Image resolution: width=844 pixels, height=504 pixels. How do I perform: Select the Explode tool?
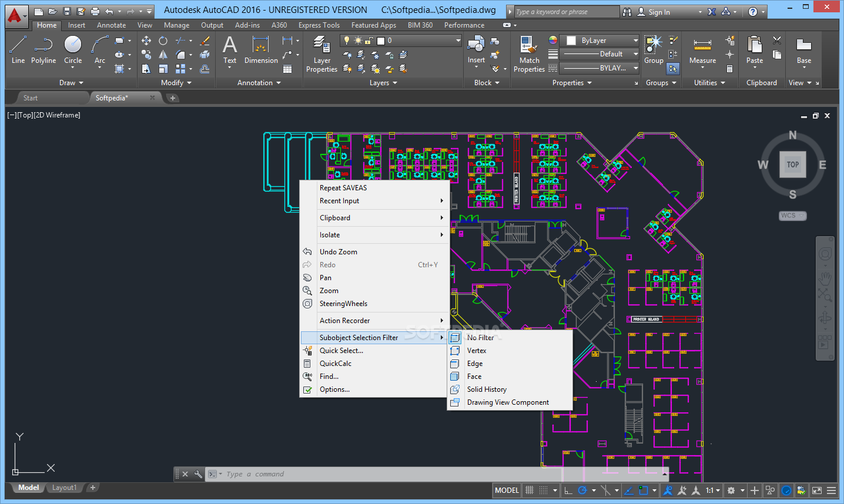pyautogui.click(x=205, y=55)
